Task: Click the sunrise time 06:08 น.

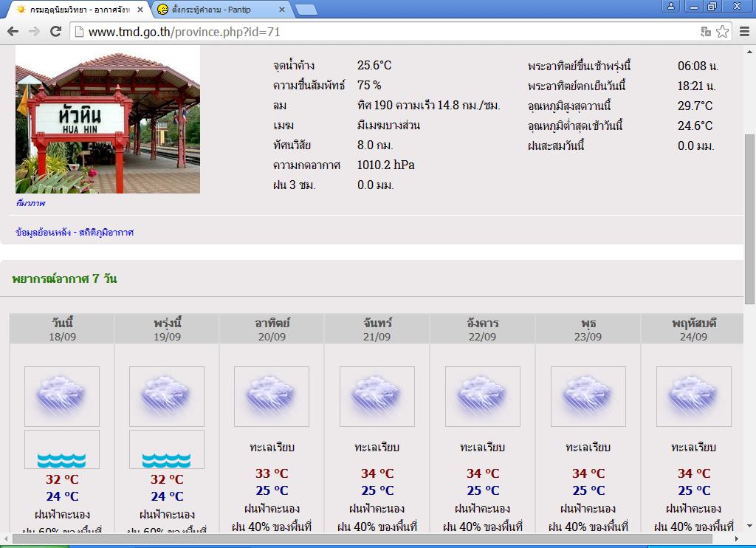Action: coord(698,66)
